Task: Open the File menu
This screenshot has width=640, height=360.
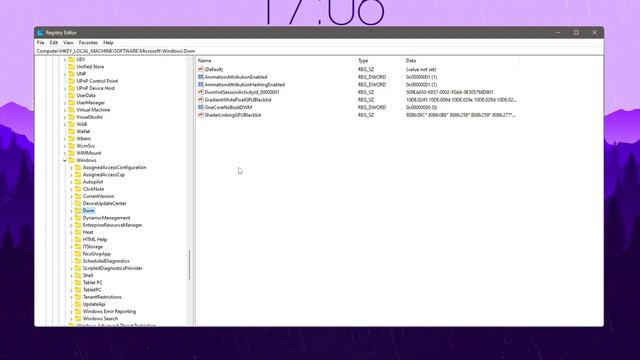Action: (40, 42)
